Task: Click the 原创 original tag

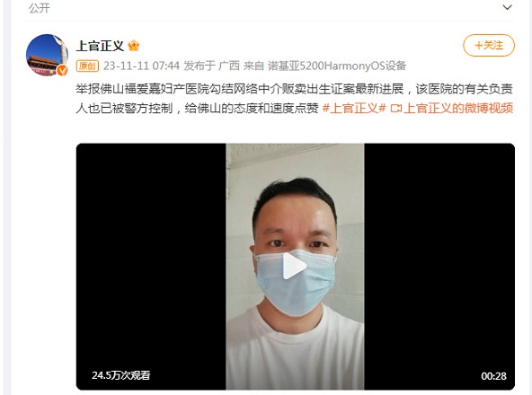Action: click(87, 66)
